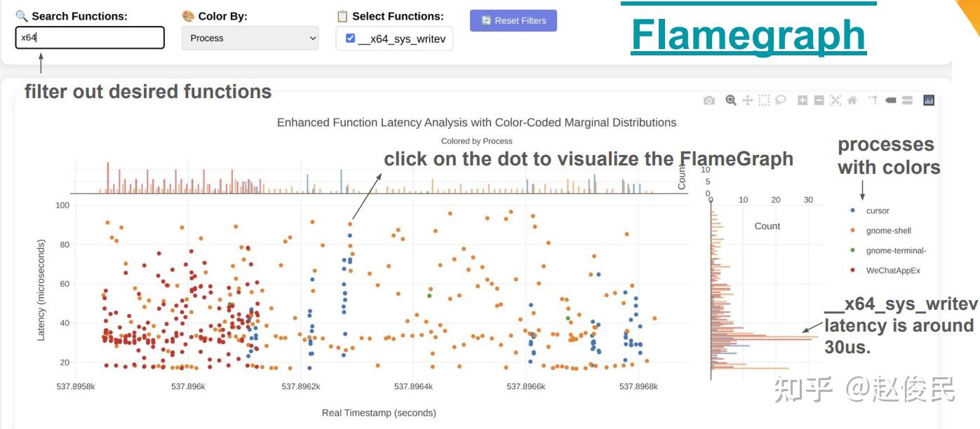Open the Flamegraph title link
The width and height of the screenshot is (980, 429).
(x=749, y=34)
